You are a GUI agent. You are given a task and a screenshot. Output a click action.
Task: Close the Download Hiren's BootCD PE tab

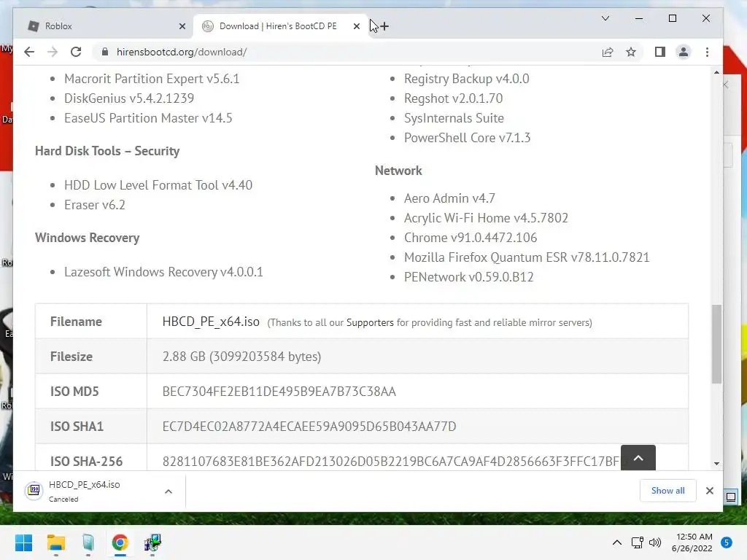click(x=356, y=26)
